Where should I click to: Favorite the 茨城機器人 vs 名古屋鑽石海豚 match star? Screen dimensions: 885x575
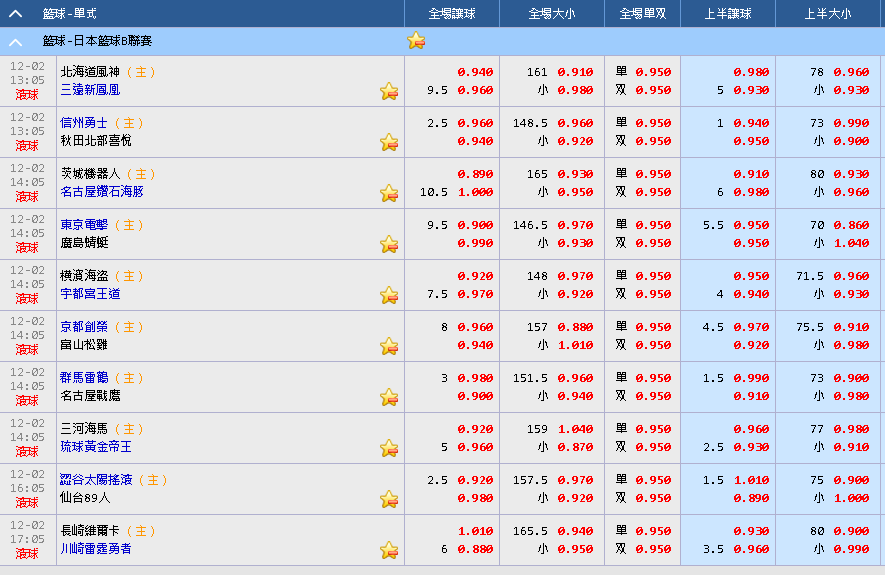389,193
